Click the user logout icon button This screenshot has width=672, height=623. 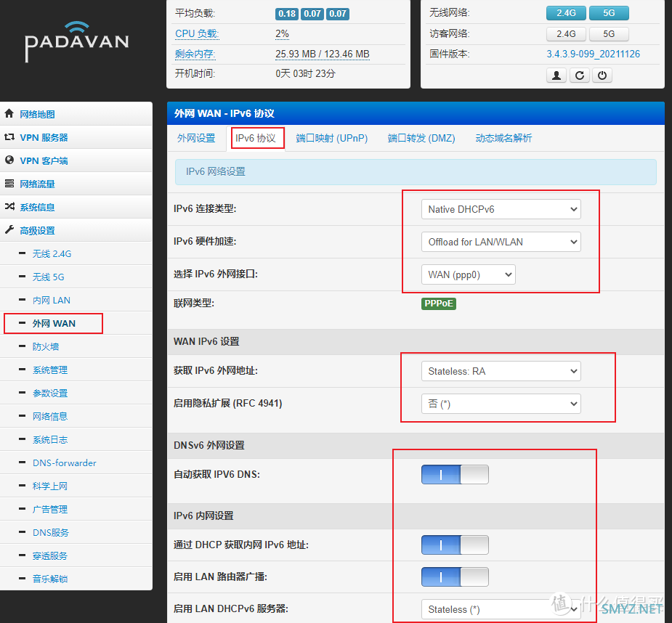pos(556,76)
